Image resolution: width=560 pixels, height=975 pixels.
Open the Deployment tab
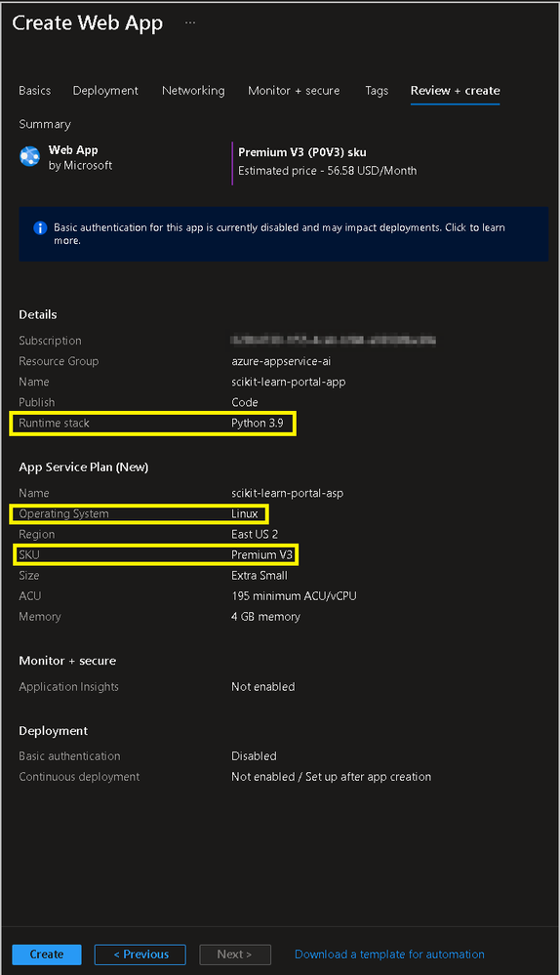coord(105,91)
